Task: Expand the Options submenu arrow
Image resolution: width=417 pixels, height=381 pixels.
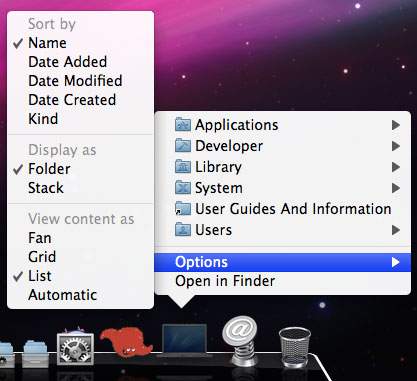Action: point(396,262)
